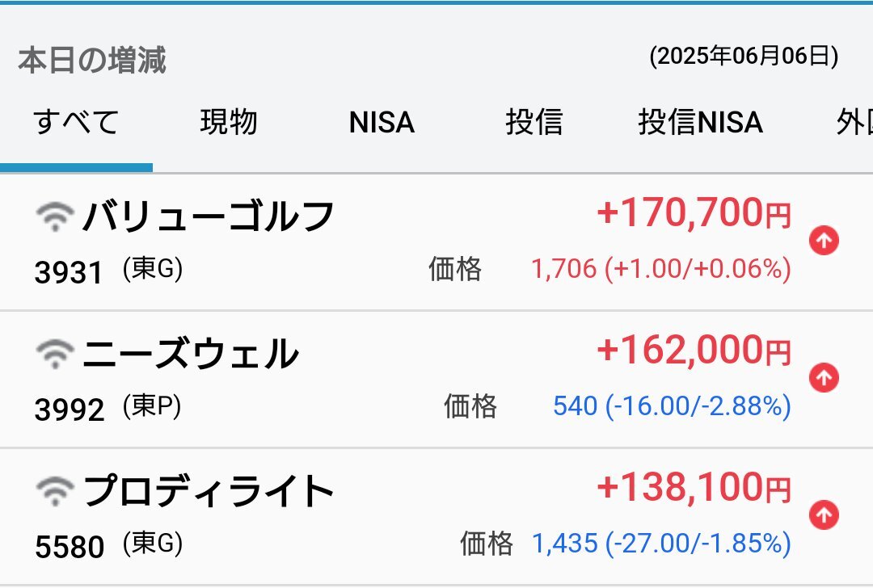Click wifi signal icon beside プロディライト
This screenshot has height=588, width=873.
[x=55, y=490]
